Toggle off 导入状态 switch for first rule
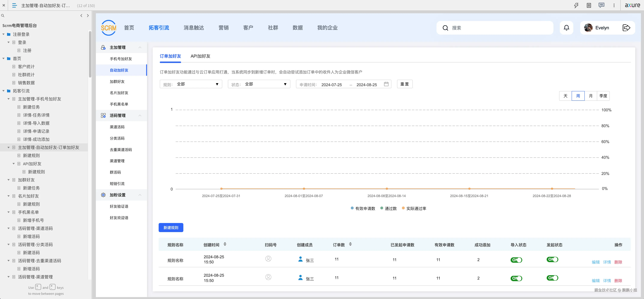This screenshot has width=644, height=299. 516,260
